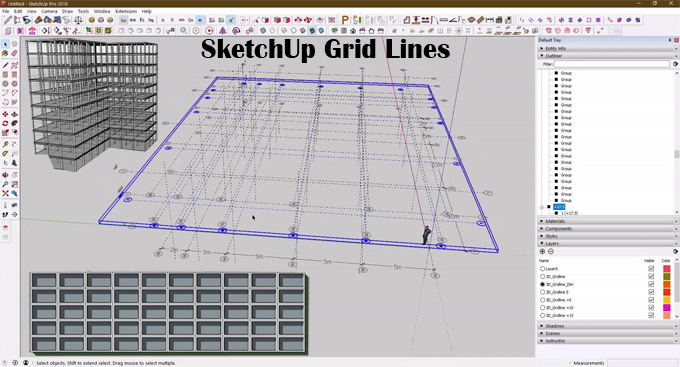Click the Layers list vertical scrollbar
The width and height of the screenshot is (680, 367).
pyautogui.click(x=677, y=289)
